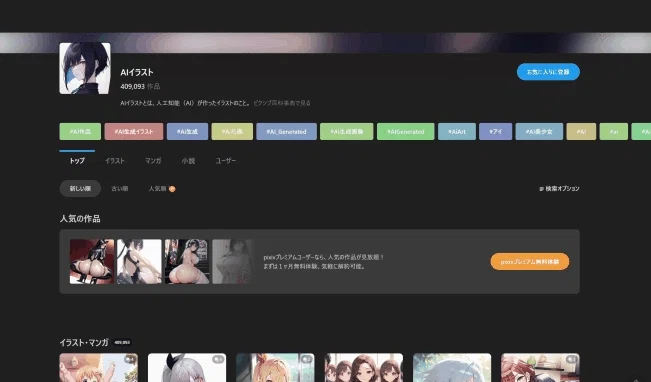Click the 409,093 作品 count text
Image resolution: width=651 pixels, height=382 pixels.
(x=140, y=86)
